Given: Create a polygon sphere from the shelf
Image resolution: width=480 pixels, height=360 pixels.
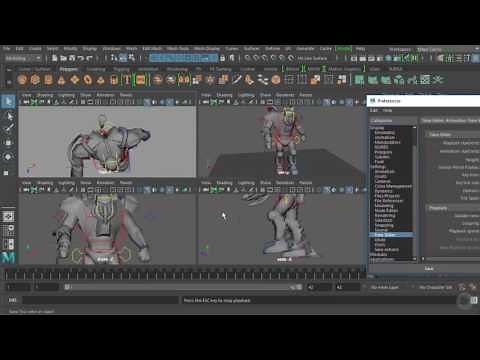Looking at the screenshot, I should click(x=22, y=80).
